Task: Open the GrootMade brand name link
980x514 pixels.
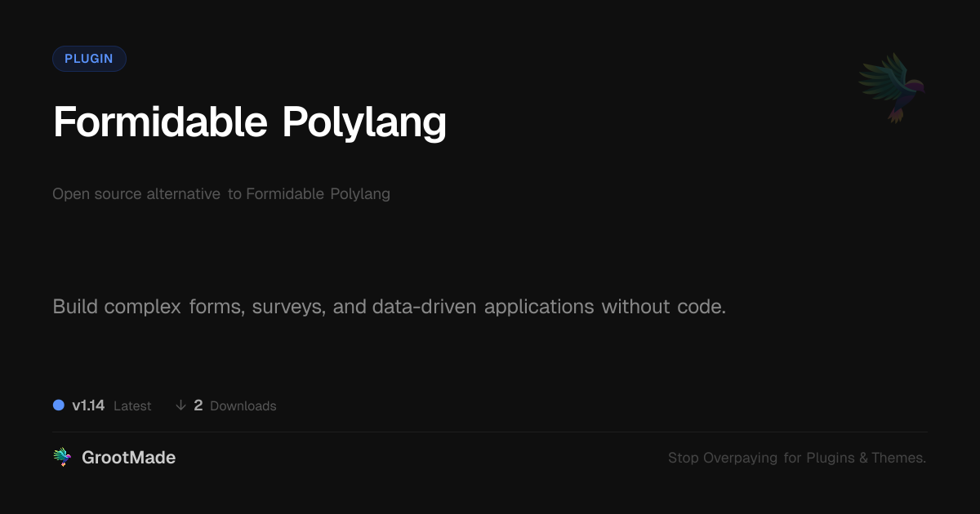Action: coord(128,458)
